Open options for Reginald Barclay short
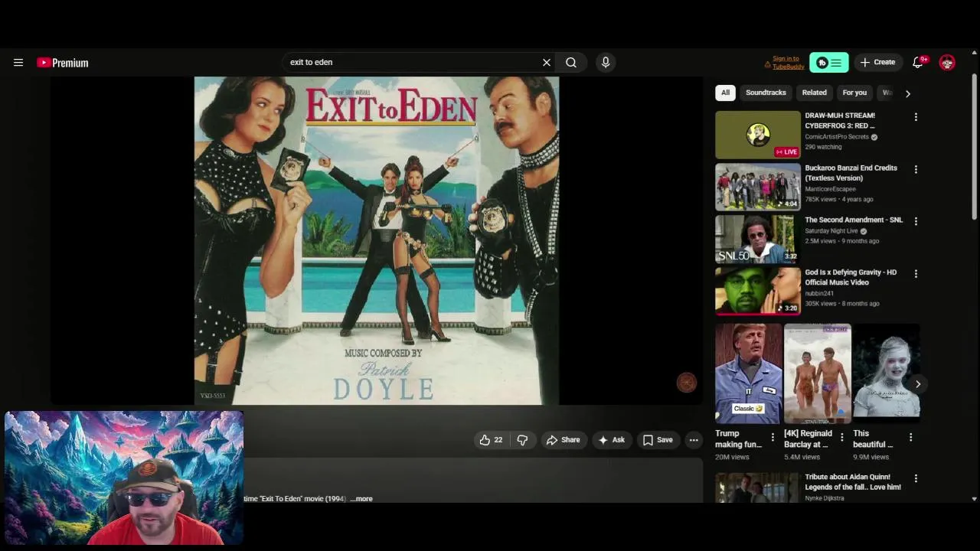 click(841, 437)
